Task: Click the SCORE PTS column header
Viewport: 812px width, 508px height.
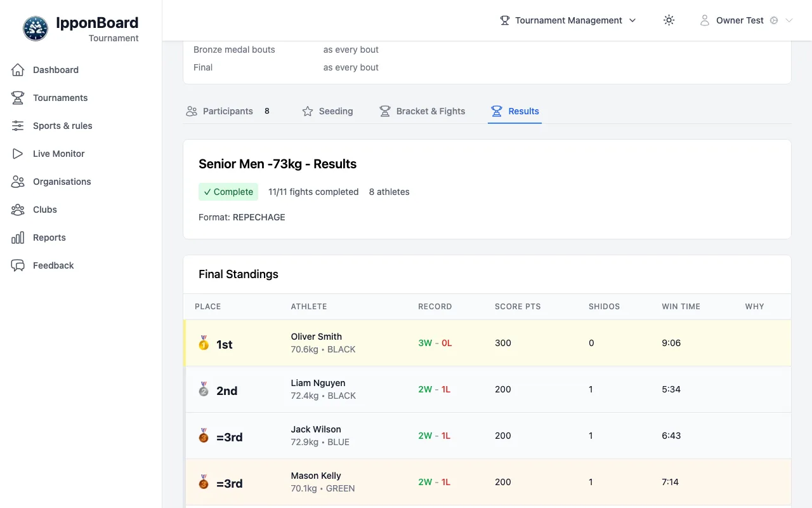Action: point(518,306)
